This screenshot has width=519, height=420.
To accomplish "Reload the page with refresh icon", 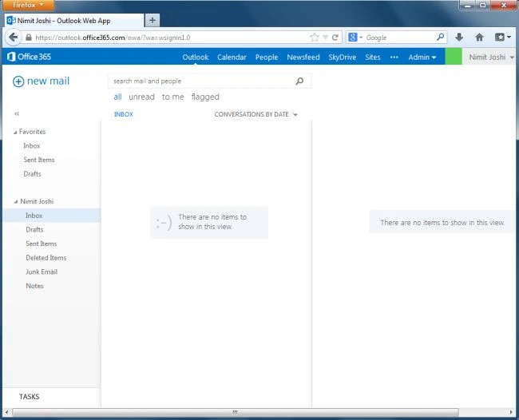I will [x=335, y=38].
